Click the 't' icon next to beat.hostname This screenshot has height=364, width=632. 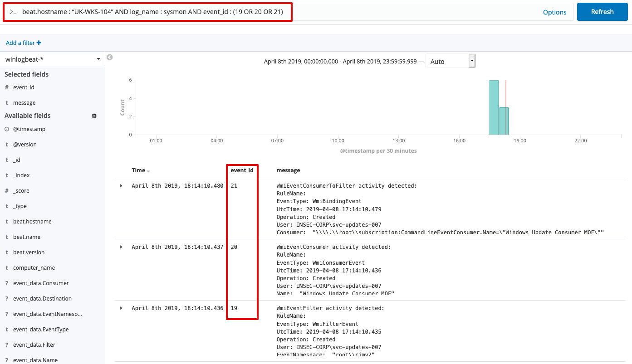click(6, 221)
